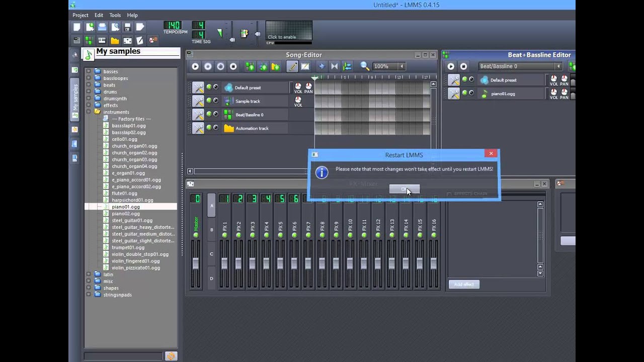Mute the Sample track

(x=209, y=101)
